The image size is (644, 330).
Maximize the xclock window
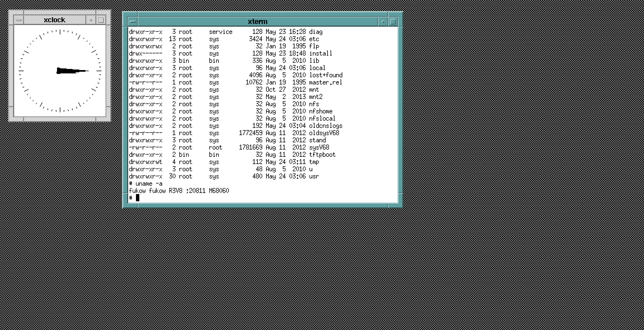[101, 20]
